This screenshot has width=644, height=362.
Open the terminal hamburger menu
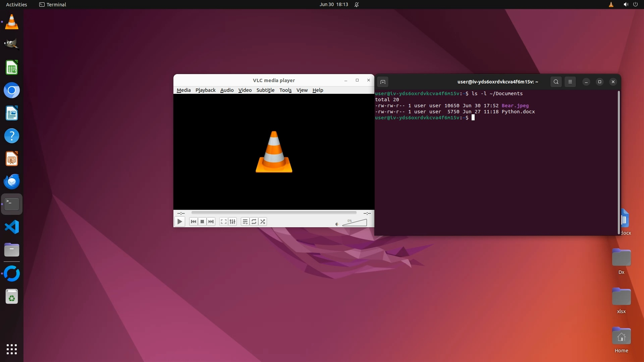(x=570, y=82)
